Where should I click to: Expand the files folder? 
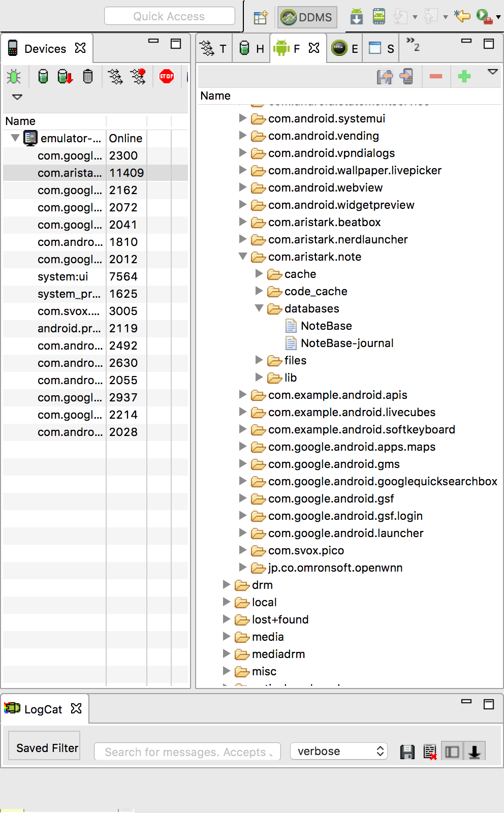click(x=259, y=360)
